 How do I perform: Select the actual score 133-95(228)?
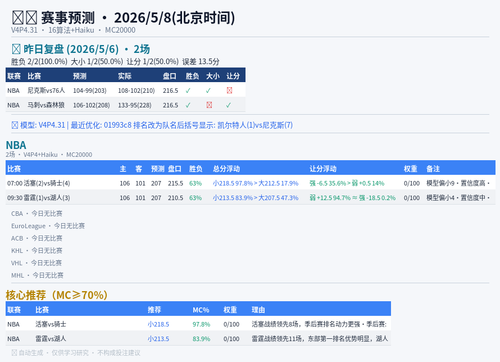135,105
